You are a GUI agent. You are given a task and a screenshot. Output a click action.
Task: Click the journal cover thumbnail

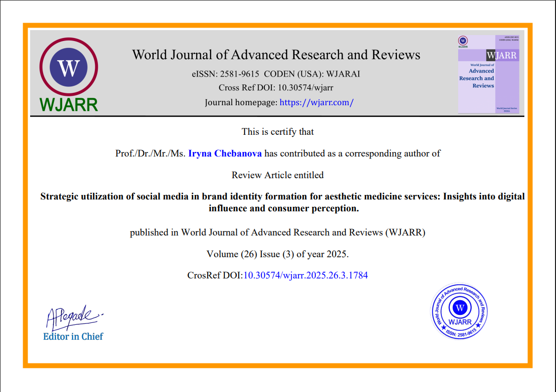point(489,74)
